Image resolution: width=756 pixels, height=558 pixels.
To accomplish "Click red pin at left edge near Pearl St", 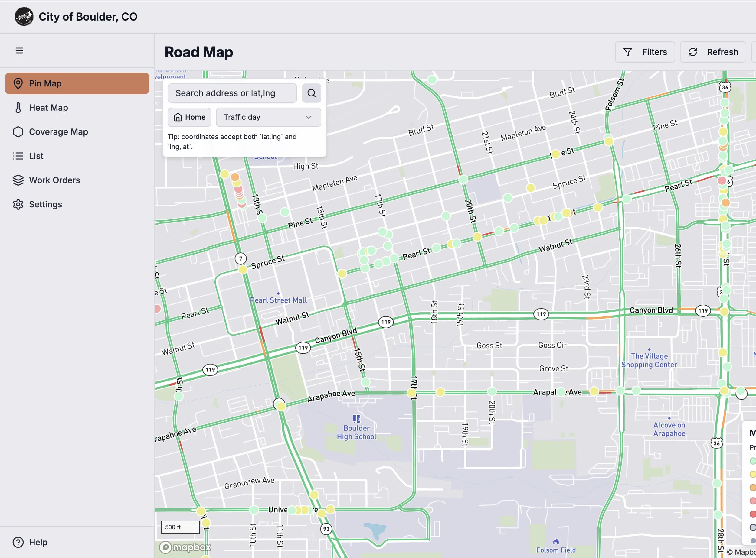I will click(157, 308).
